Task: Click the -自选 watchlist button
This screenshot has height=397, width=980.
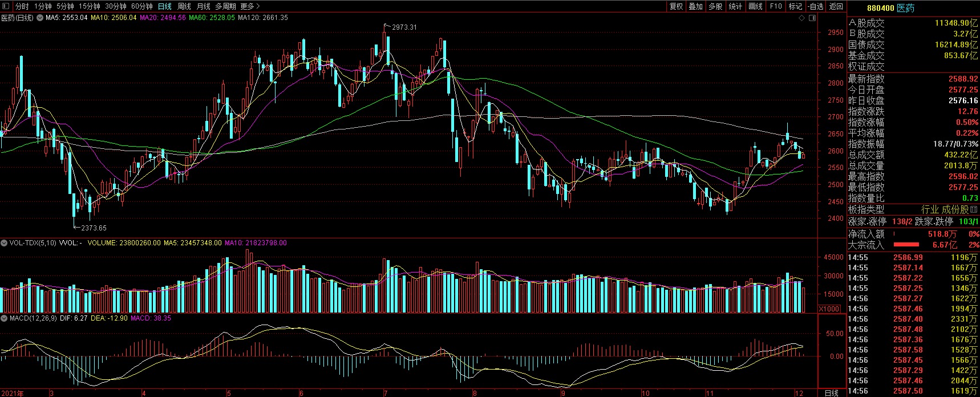Action: (x=816, y=6)
